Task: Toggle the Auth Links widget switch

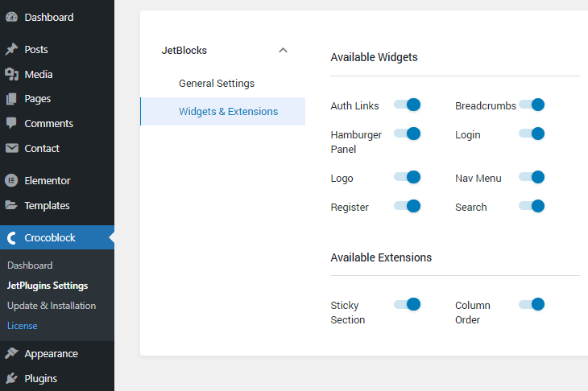Action: coord(408,105)
